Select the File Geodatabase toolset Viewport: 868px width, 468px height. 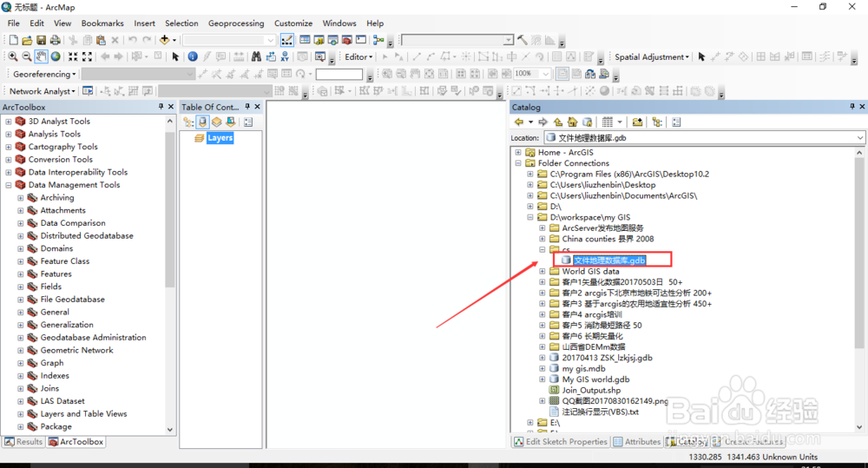(x=73, y=299)
